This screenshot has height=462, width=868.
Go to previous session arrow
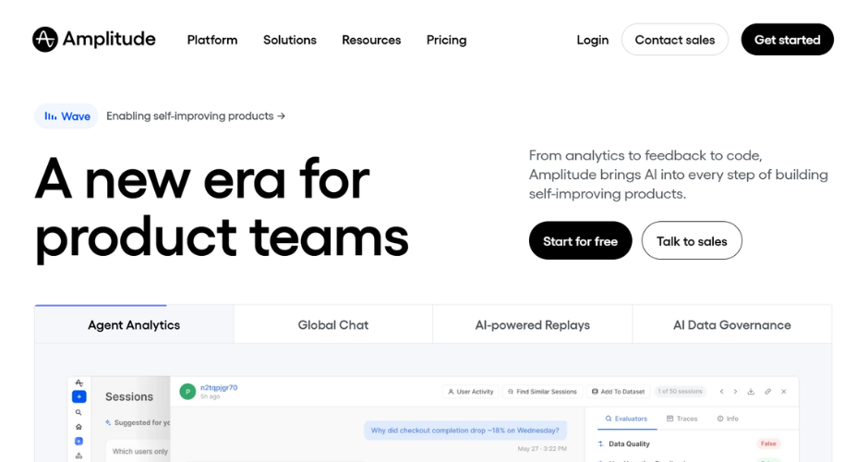tap(722, 392)
